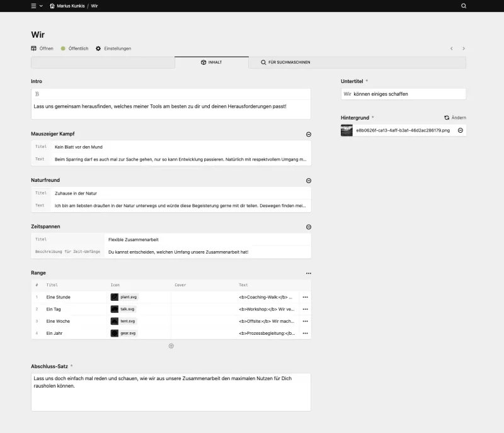504x433 pixels.
Task: Add a new Range row with the plus icon
Action: point(170,346)
